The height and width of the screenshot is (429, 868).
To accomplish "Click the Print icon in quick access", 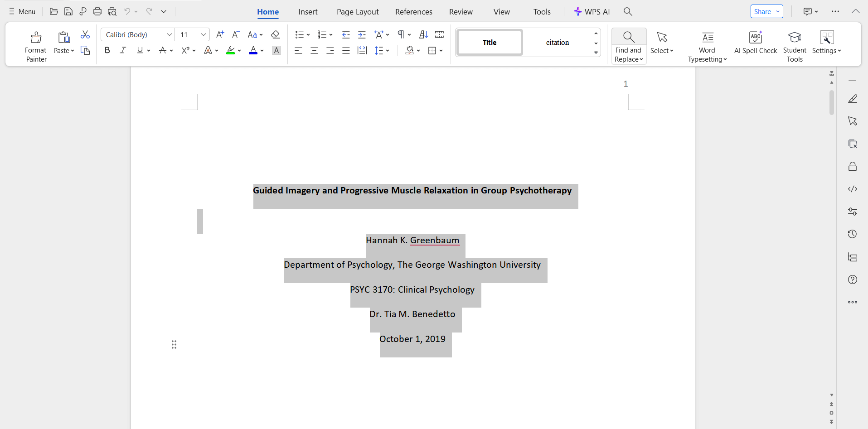I will point(97,11).
